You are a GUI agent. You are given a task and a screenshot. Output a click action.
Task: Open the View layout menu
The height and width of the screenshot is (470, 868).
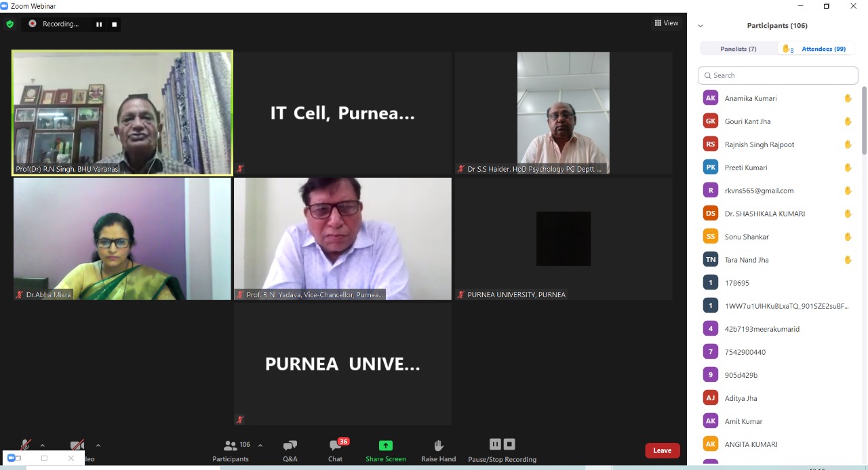(666, 23)
